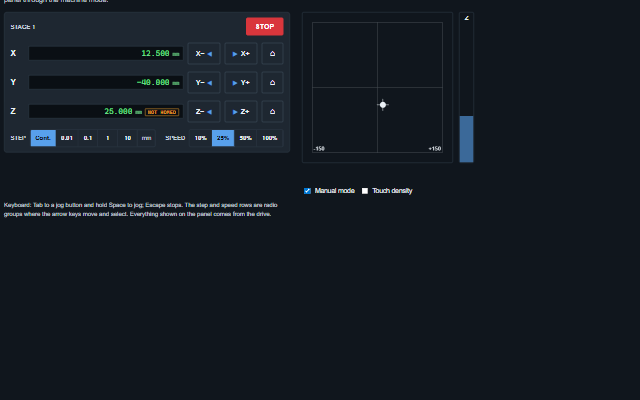The height and width of the screenshot is (400, 640).
Task: Select the 0.1 step size
Action: (88, 138)
